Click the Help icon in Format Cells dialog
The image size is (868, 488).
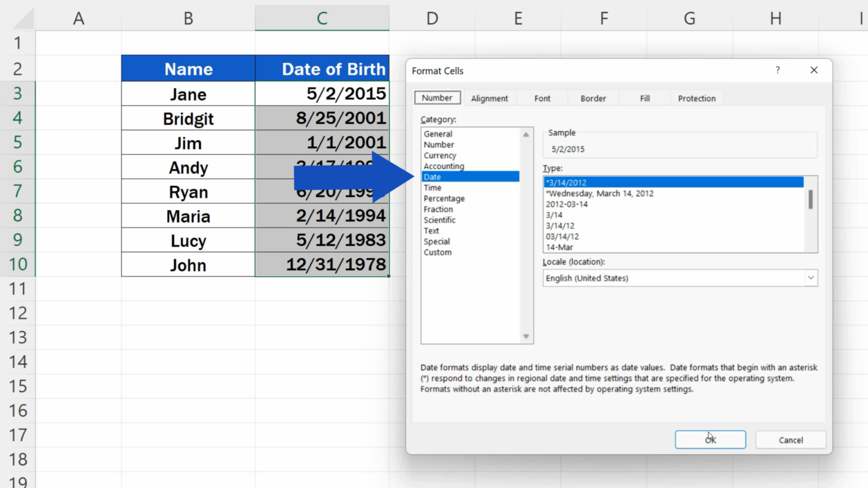coord(778,70)
